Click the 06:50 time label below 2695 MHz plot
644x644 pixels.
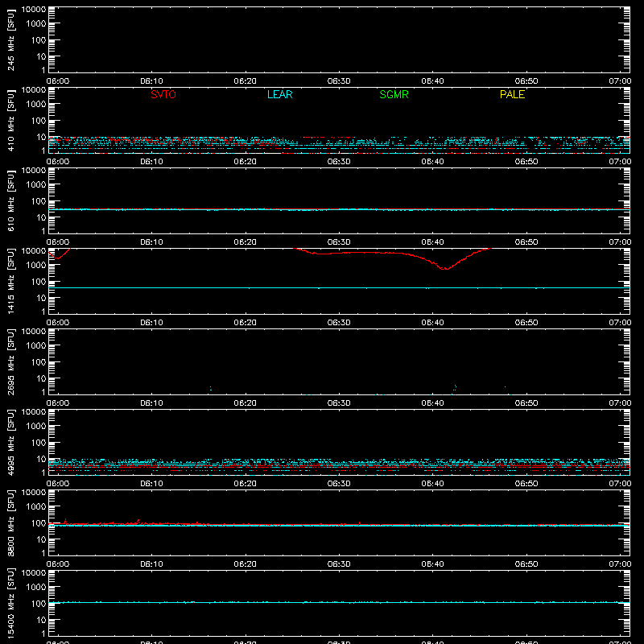(x=526, y=403)
